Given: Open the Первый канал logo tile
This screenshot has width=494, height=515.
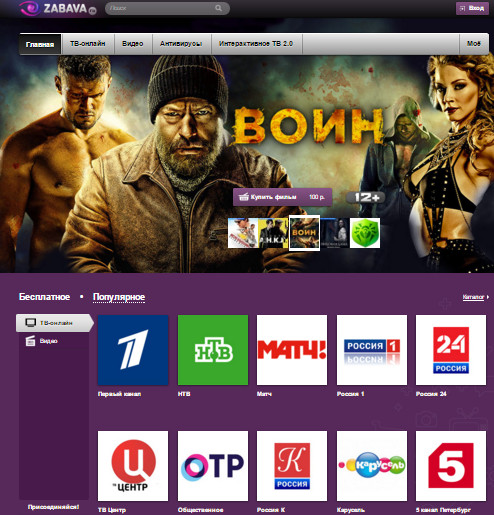Looking at the screenshot, I should 133,350.
